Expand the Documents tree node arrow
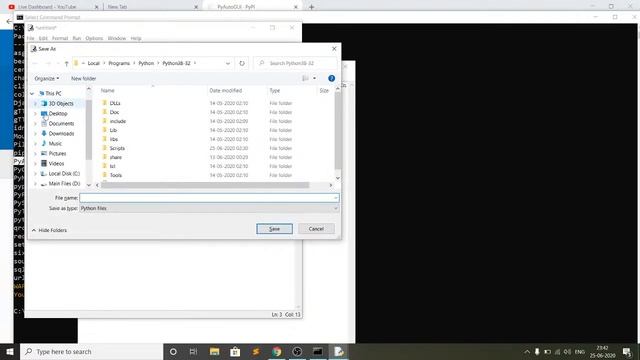This screenshot has width=640, height=360. coord(35,124)
